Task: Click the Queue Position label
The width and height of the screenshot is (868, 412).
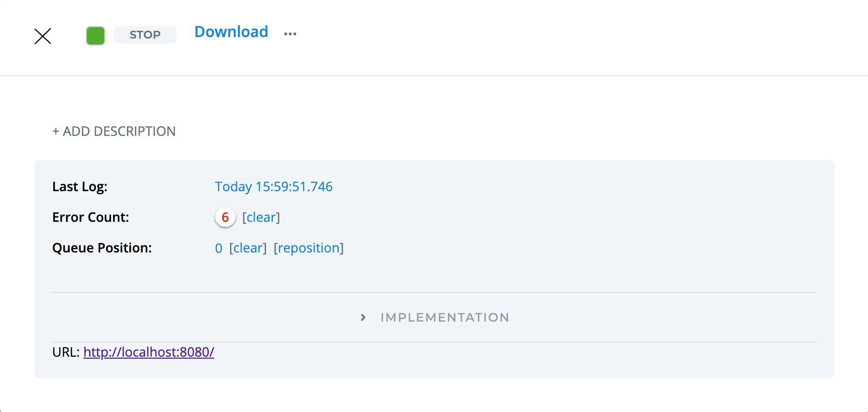Action: [102, 248]
